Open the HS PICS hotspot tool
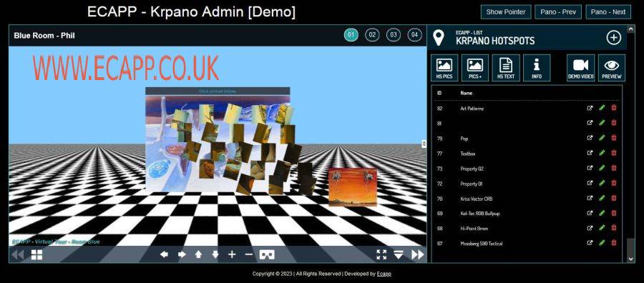This screenshot has width=644, height=283. click(444, 68)
